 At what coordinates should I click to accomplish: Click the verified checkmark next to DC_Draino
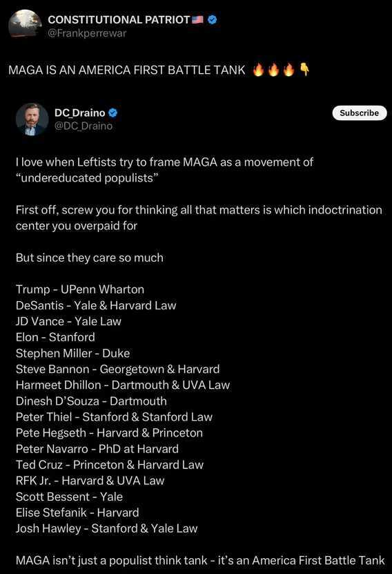[x=113, y=113]
